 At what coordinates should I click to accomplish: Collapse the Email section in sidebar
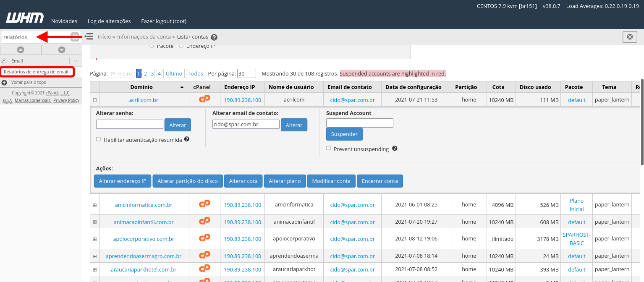(x=76, y=61)
